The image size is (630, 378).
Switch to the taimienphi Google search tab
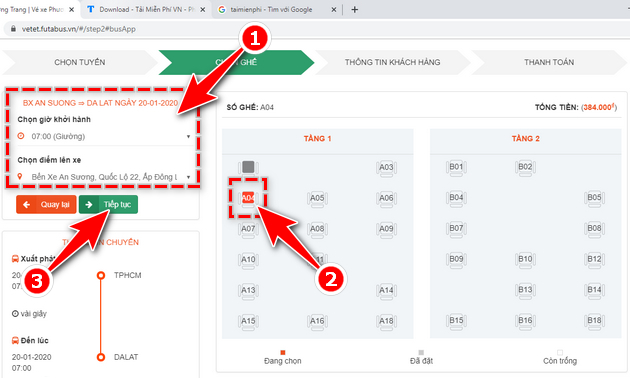[x=277, y=10]
